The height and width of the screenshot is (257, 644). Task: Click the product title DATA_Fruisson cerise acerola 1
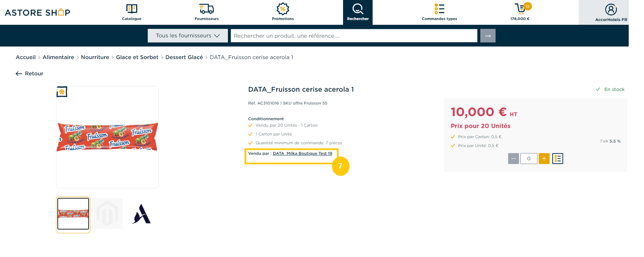301,89
